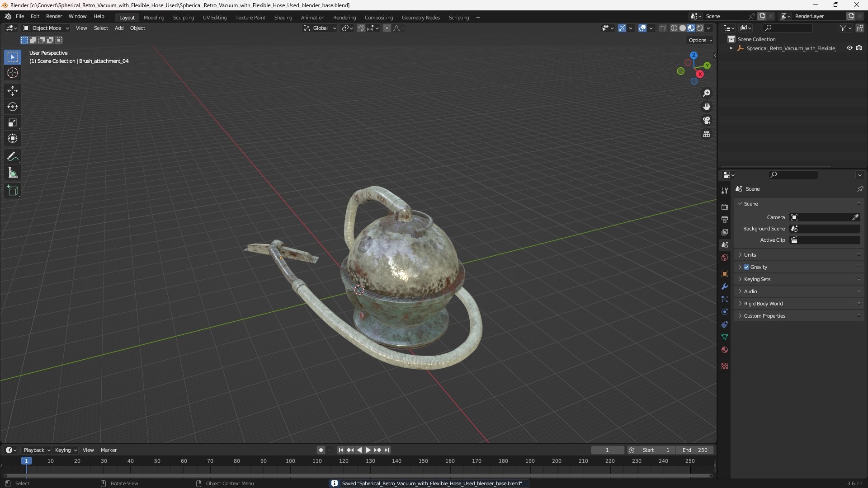Open the Global transform orientation dropdown
The image size is (868, 488).
point(320,28)
